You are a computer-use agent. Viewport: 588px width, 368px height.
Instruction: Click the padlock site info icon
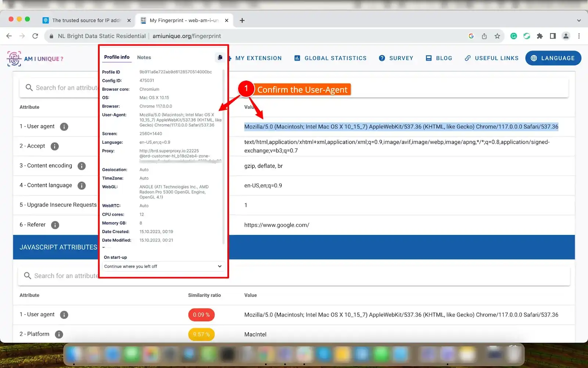click(x=51, y=36)
